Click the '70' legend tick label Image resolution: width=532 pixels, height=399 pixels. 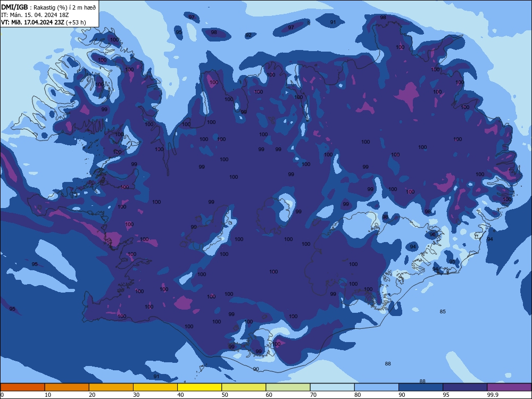pos(313,395)
